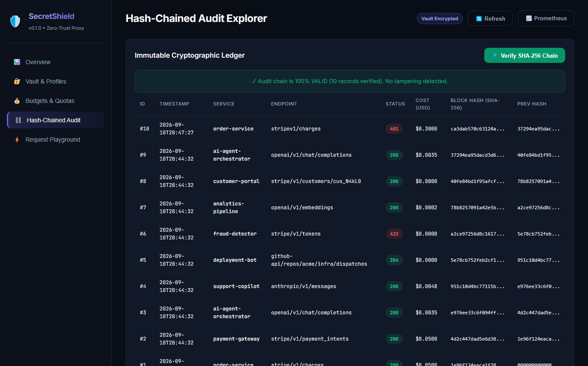Click the Budgets & Quotas money bag icon
The width and height of the screenshot is (588, 366).
click(17, 101)
